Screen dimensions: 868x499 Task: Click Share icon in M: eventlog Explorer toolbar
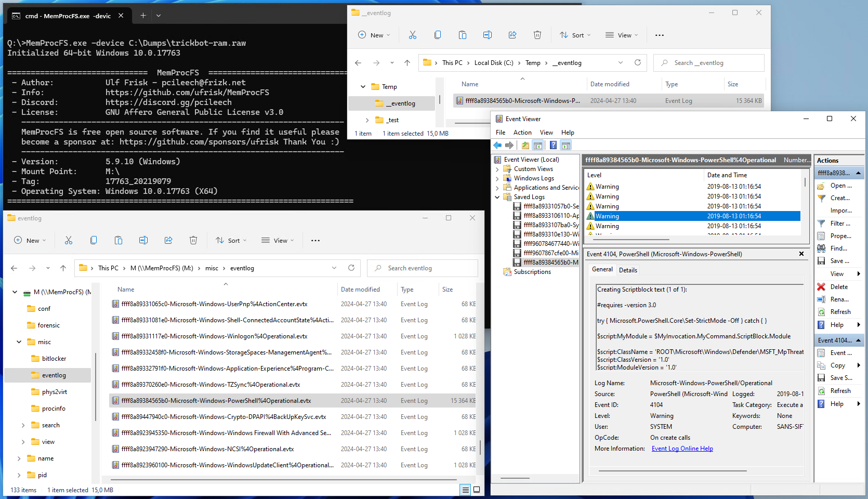168,240
